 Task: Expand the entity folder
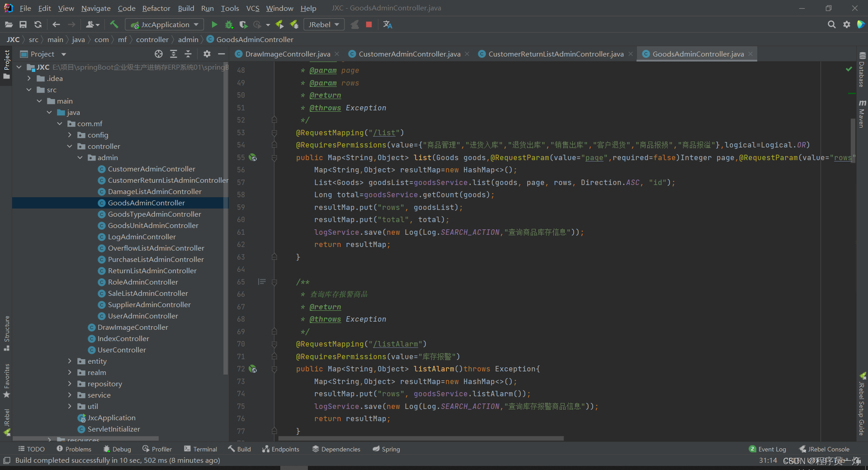[70, 361]
